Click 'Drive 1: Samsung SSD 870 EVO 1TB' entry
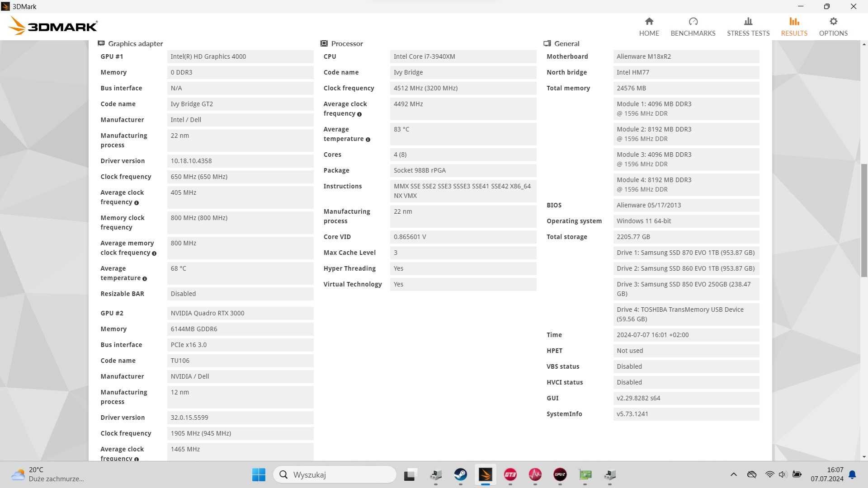 click(686, 253)
